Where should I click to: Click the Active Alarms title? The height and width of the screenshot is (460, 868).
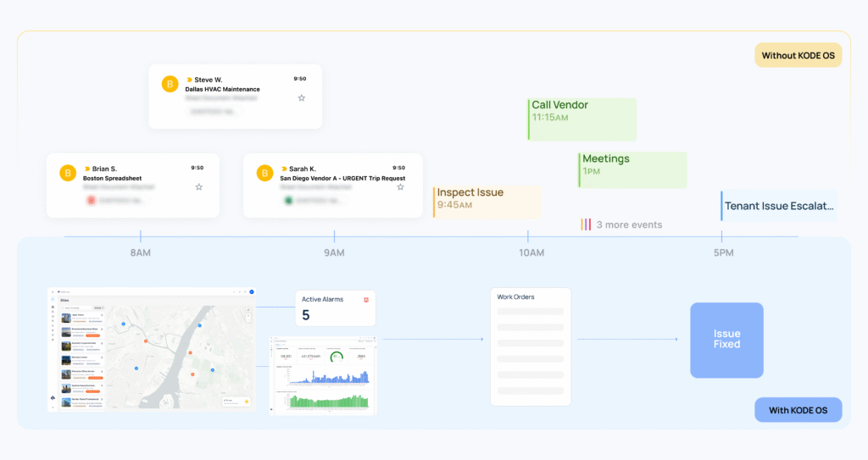322,300
